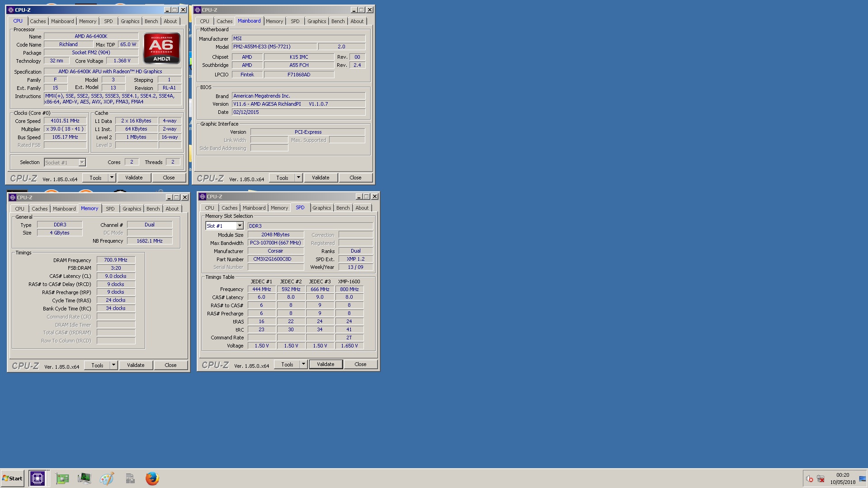Screen dimensions: 868x488
Task: Click the Core Voltage value 1.368 V
Action: tap(122, 61)
